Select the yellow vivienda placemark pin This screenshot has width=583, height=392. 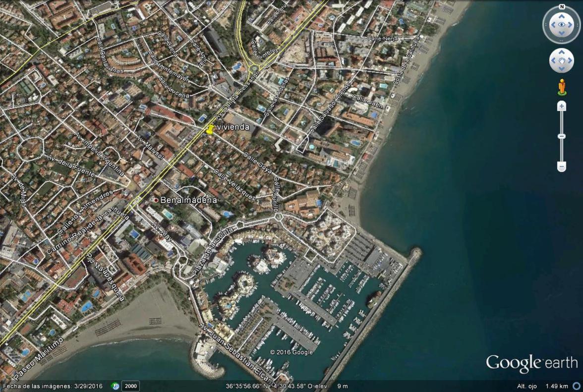point(210,129)
